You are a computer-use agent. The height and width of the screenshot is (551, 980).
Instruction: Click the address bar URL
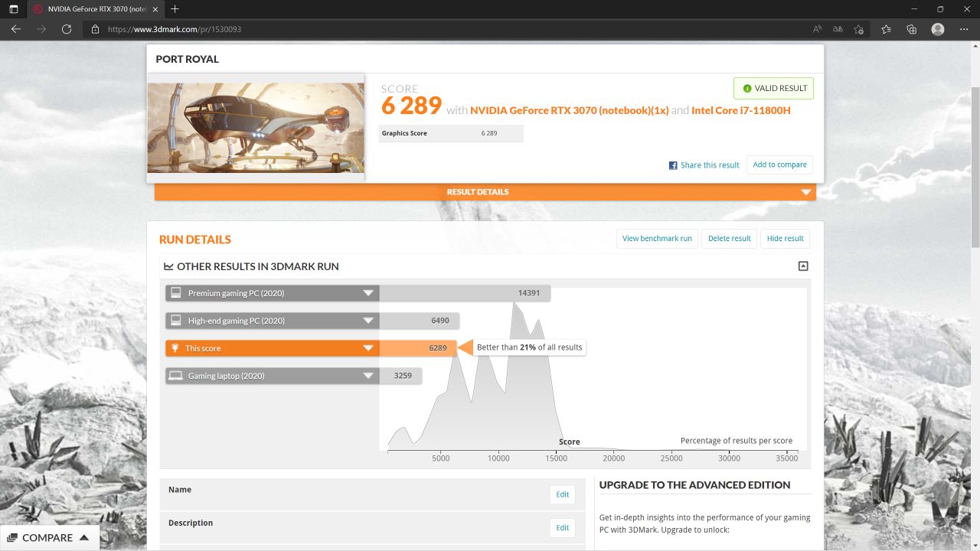175,29
